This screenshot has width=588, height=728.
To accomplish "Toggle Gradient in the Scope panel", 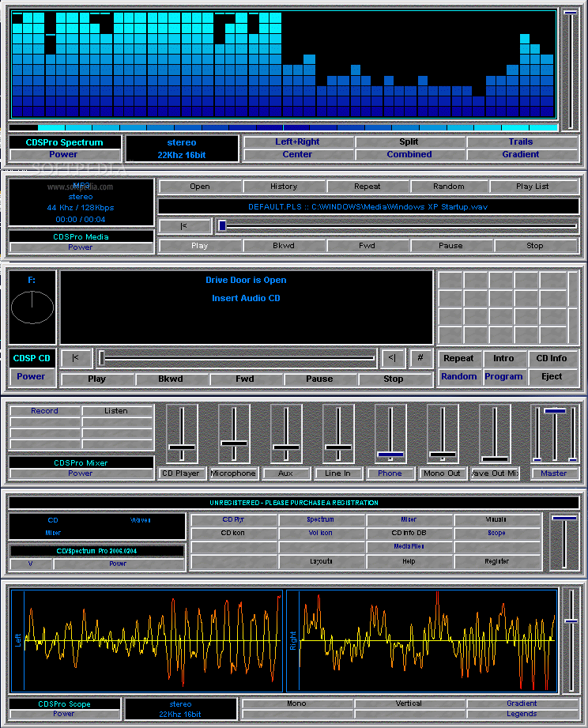I will click(522, 703).
